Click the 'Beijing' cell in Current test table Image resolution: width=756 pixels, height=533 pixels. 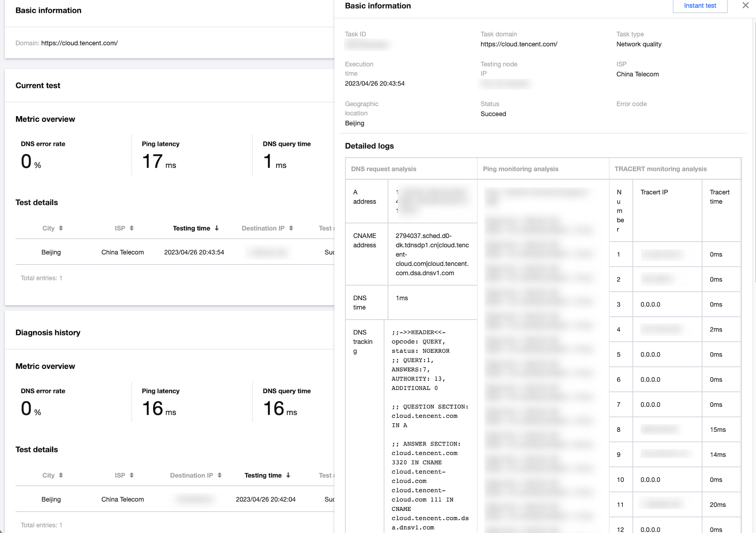coord(51,252)
